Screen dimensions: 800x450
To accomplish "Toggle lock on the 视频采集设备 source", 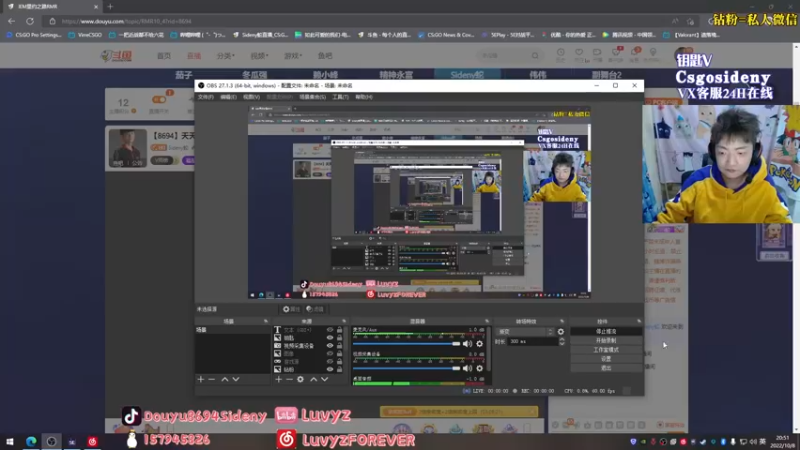I will tap(340, 346).
